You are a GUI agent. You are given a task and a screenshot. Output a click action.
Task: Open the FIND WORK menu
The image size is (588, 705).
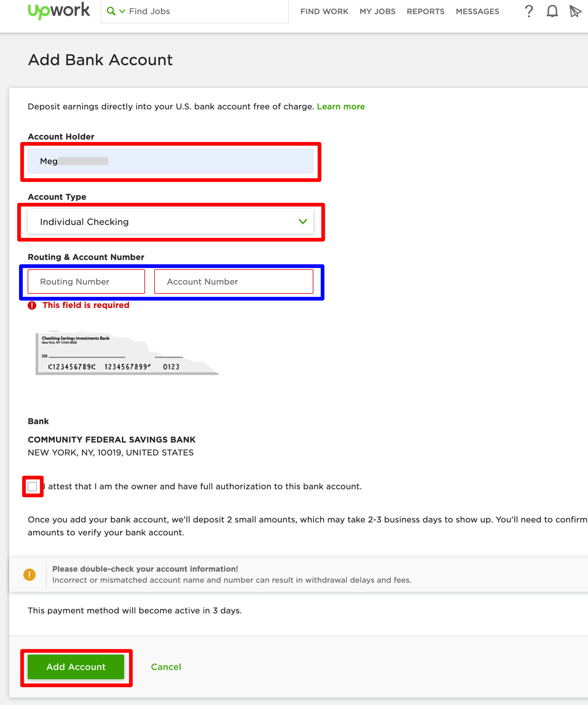pos(324,12)
